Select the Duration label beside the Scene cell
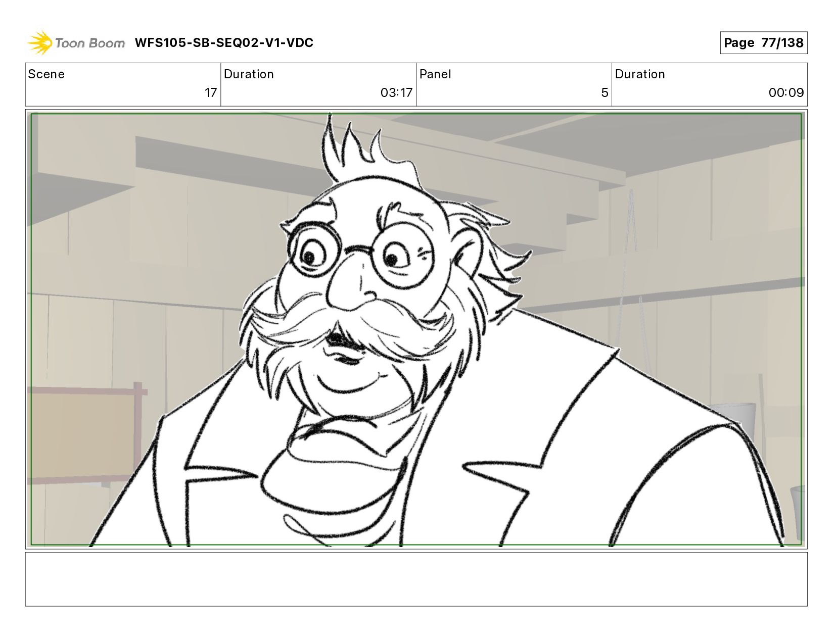 point(249,74)
